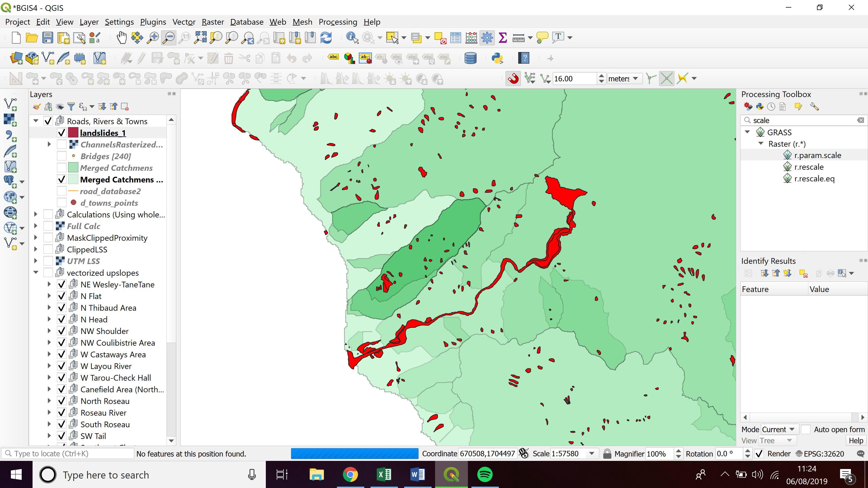Open the Python Console icon
Screen dimensions: 868x488
pyautogui.click(x=497, y=58)
